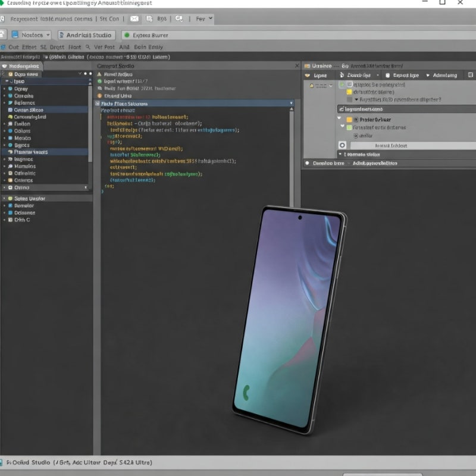Collapse the Prader Orkaar tree node
Viewport: 476px width, 476px height.
339,118
